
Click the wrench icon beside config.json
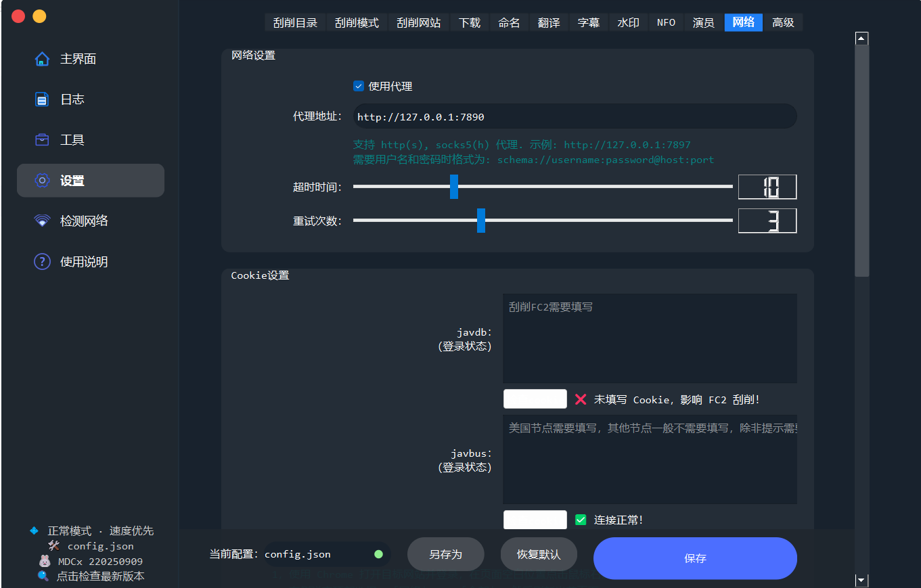54,545
